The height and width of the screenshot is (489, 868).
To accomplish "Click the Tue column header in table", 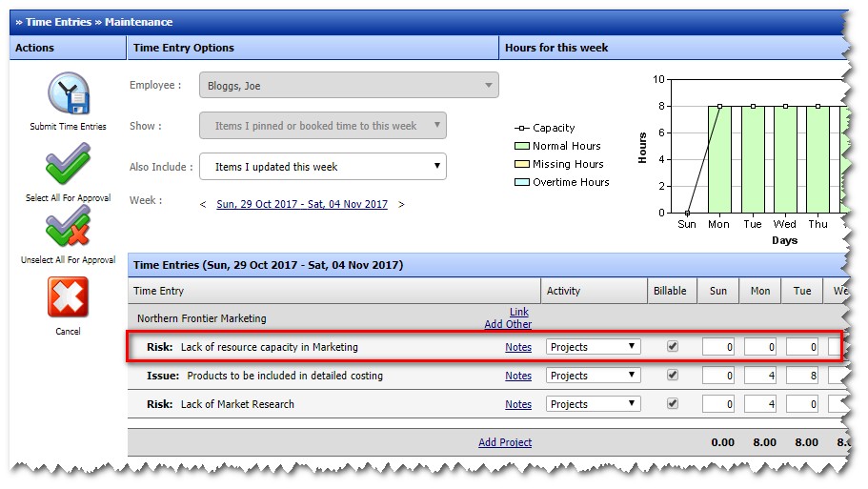I will click(802, 291).
